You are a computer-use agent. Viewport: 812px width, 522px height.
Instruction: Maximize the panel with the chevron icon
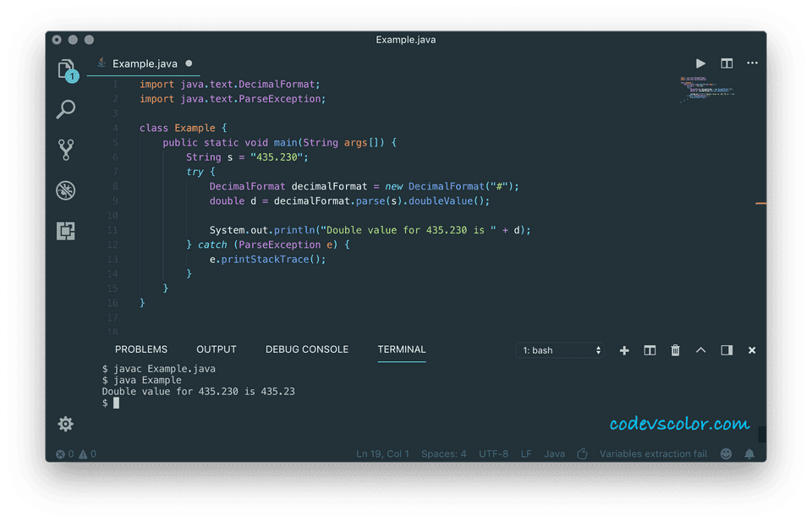[x=700, y=349]
